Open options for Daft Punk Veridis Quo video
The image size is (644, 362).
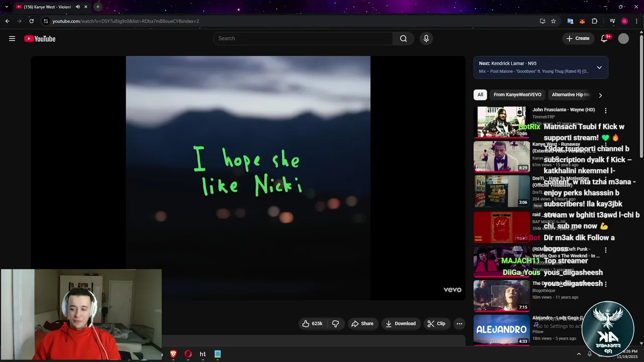pyautogui.click(x=606, y=250)
